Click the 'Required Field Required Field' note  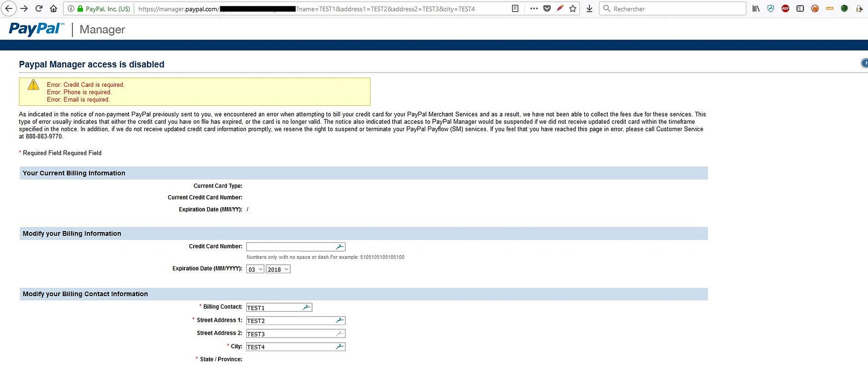pos(62,153)
